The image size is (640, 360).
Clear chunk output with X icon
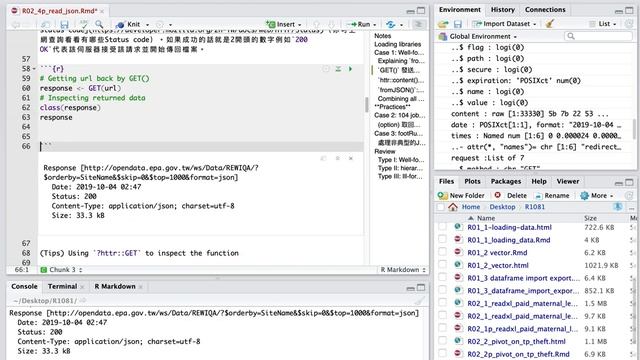[x=351, y=158]
